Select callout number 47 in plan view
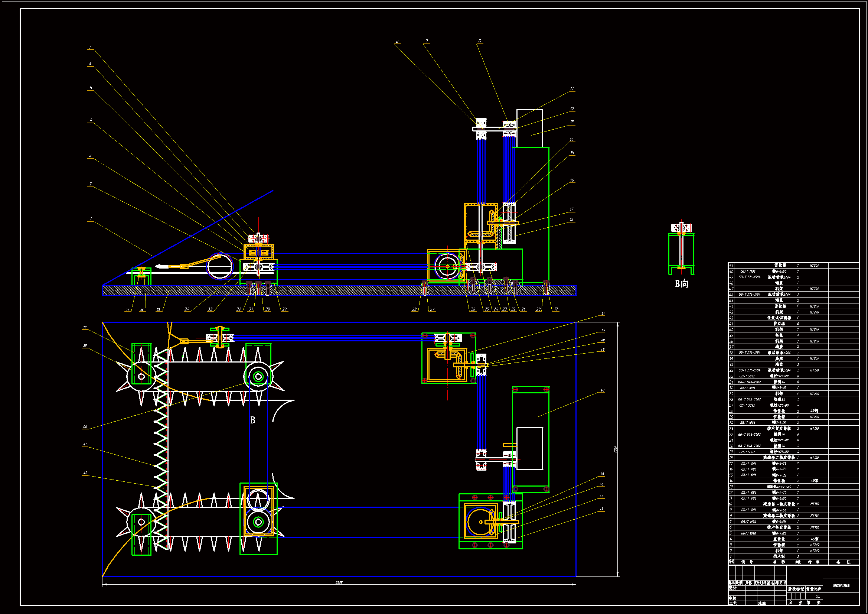This screenshot has width=868, height=614. pyautogui.click(x=603, y=390)
